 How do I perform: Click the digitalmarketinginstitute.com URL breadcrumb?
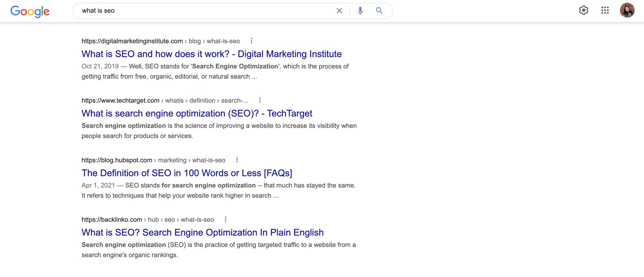[132, 41]
